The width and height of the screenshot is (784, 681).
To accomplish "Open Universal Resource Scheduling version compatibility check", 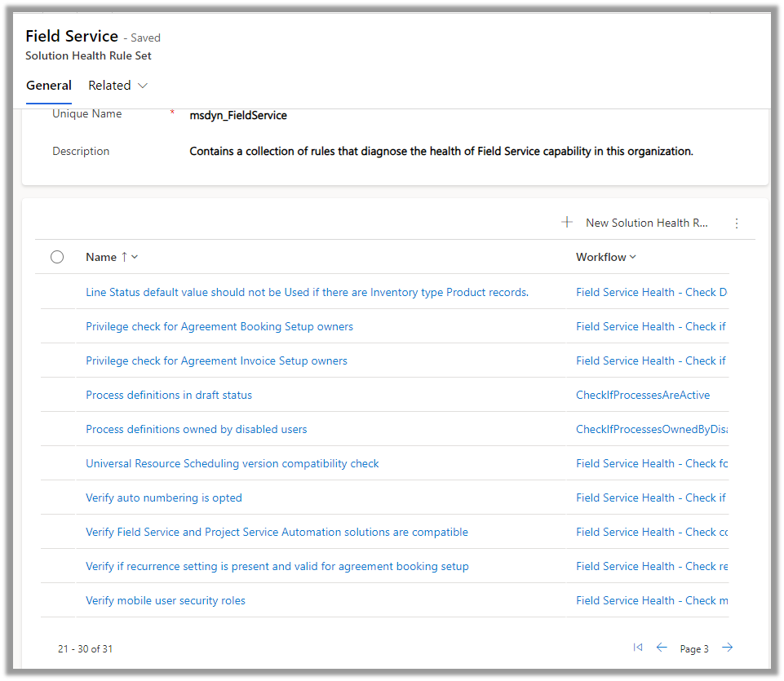I will tap(233, 463).
